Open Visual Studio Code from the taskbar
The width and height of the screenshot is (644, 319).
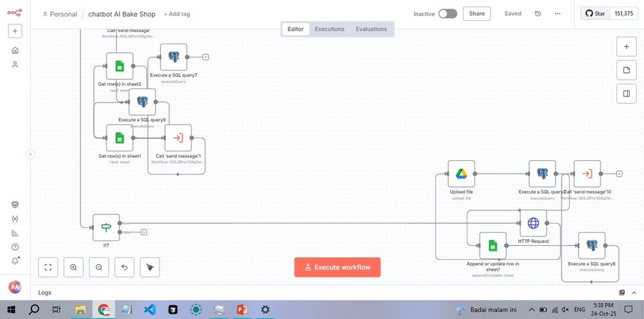click(x=150, y=310)
